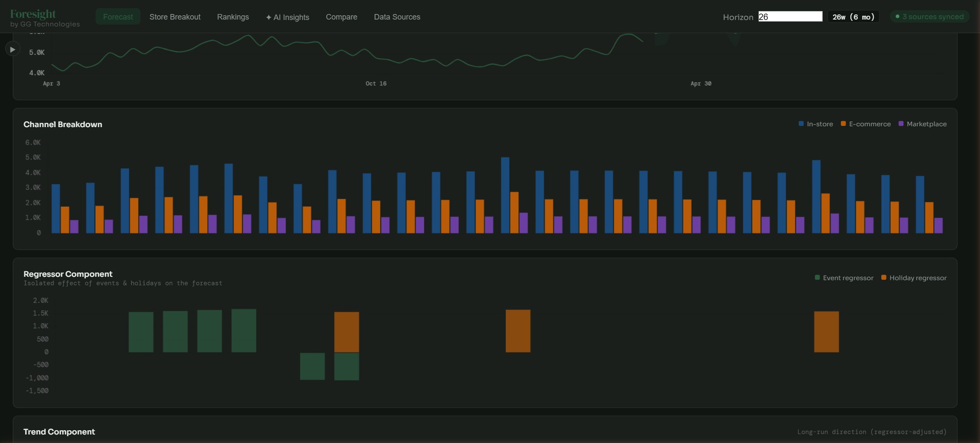This screenshot has height=443, width=980.
Task: Open the Store Breakout tab
Action: point(175,17)
